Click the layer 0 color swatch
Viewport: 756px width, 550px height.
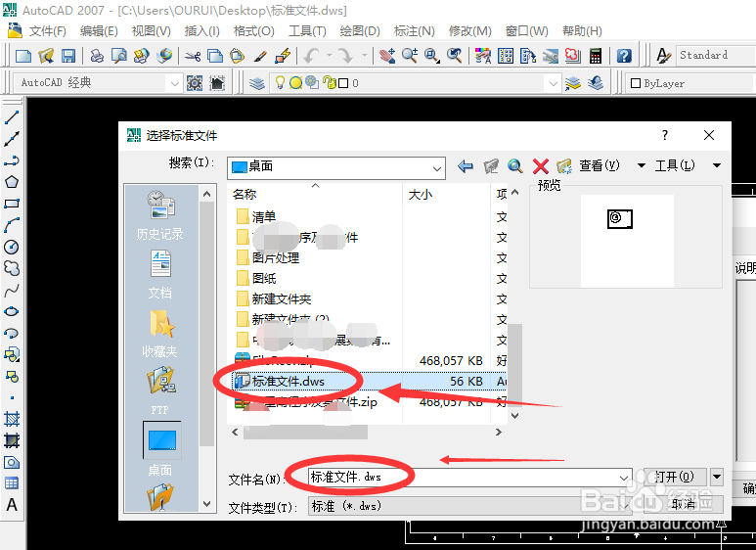[343, 83]
